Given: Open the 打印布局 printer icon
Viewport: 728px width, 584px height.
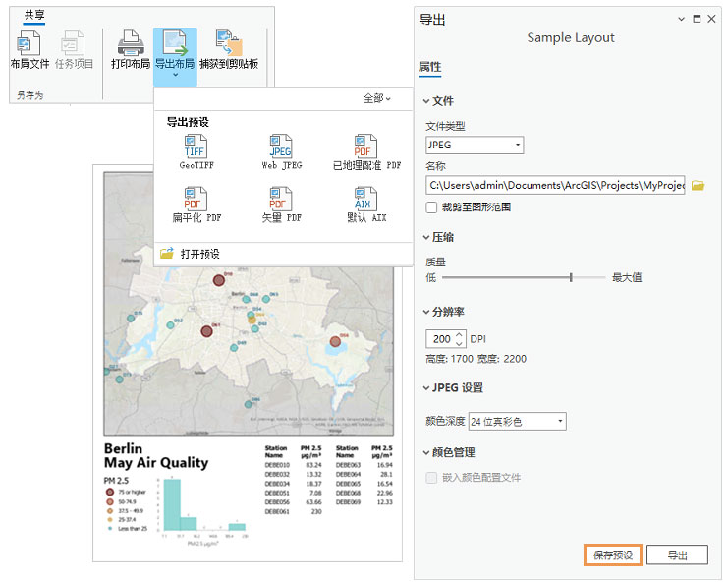Looking at the screenshot, I should (x=131, y=42).
